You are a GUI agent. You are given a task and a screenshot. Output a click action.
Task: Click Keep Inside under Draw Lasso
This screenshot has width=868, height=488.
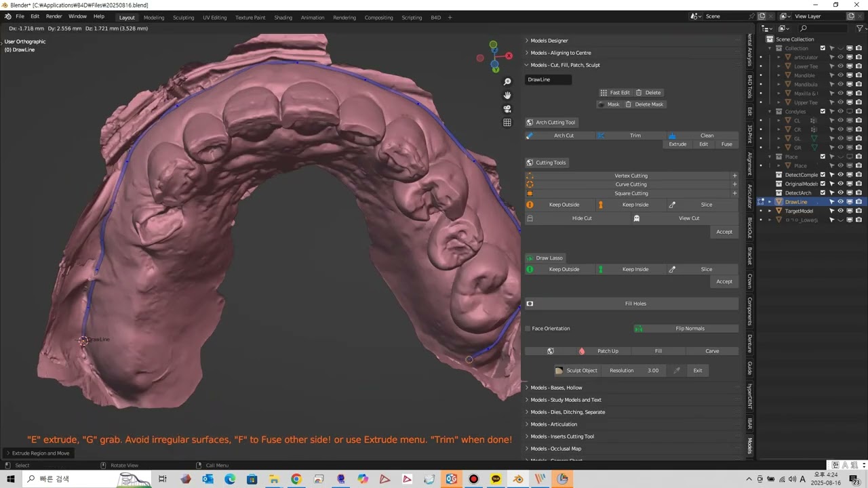[x=631, y=269]
